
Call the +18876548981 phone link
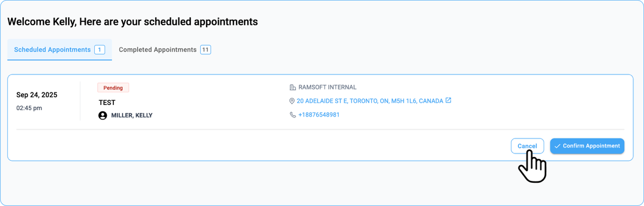pos(319,115)
